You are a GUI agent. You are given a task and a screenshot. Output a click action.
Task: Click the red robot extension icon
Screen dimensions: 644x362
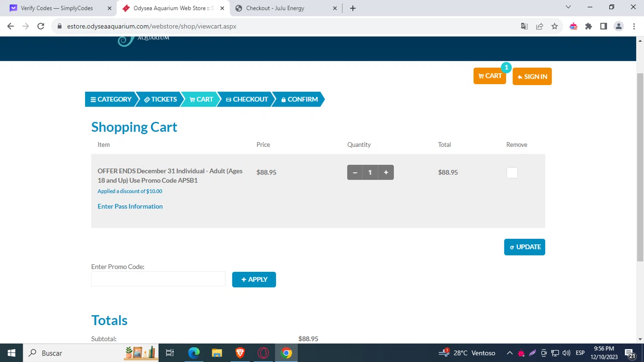574,26
